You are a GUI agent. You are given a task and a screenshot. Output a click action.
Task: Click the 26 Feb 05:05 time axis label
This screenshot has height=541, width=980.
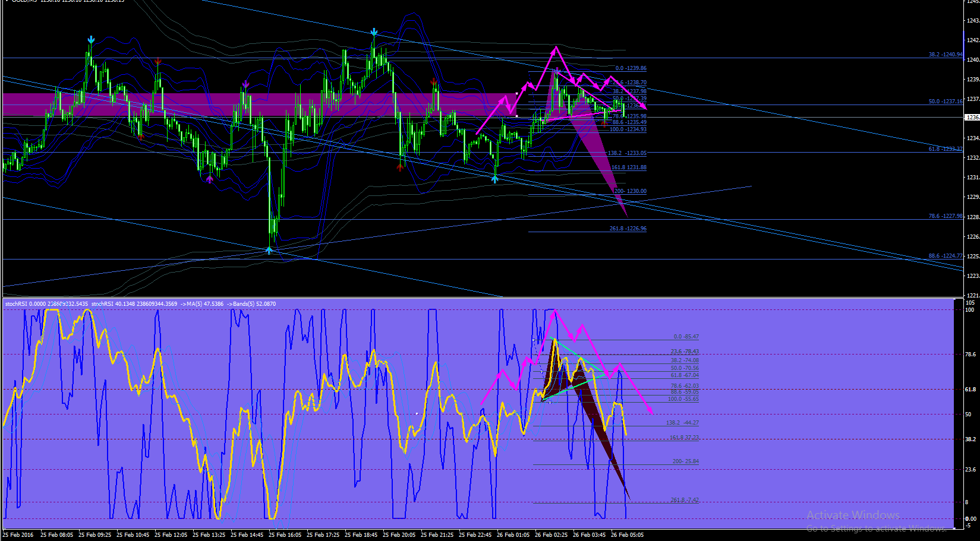tap(628, 535)
